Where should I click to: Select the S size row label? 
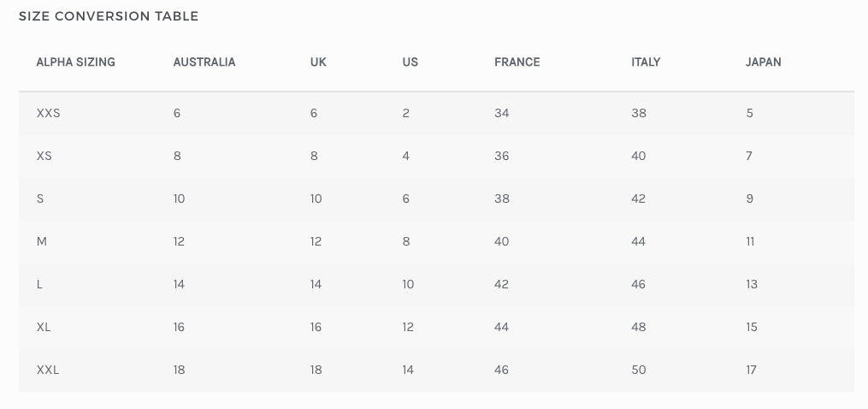click(40, 199)
